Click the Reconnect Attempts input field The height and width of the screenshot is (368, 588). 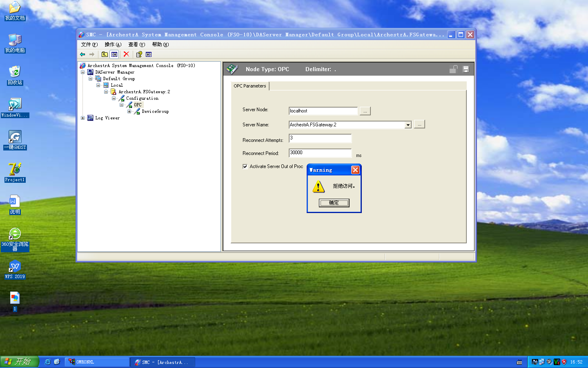coord(320,138)
